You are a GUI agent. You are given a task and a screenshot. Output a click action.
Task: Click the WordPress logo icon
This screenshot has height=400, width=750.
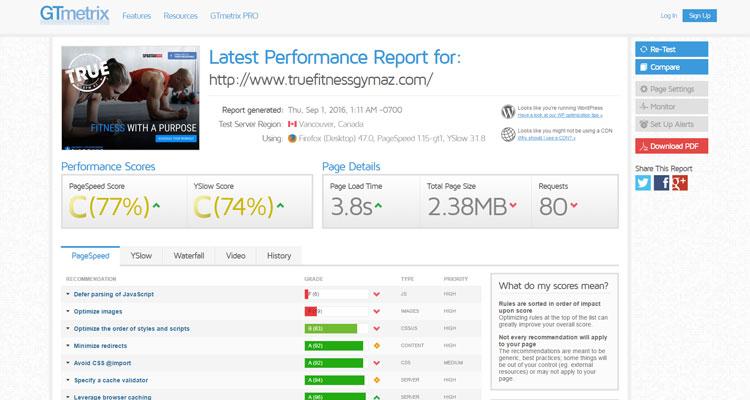pos(508,111)
